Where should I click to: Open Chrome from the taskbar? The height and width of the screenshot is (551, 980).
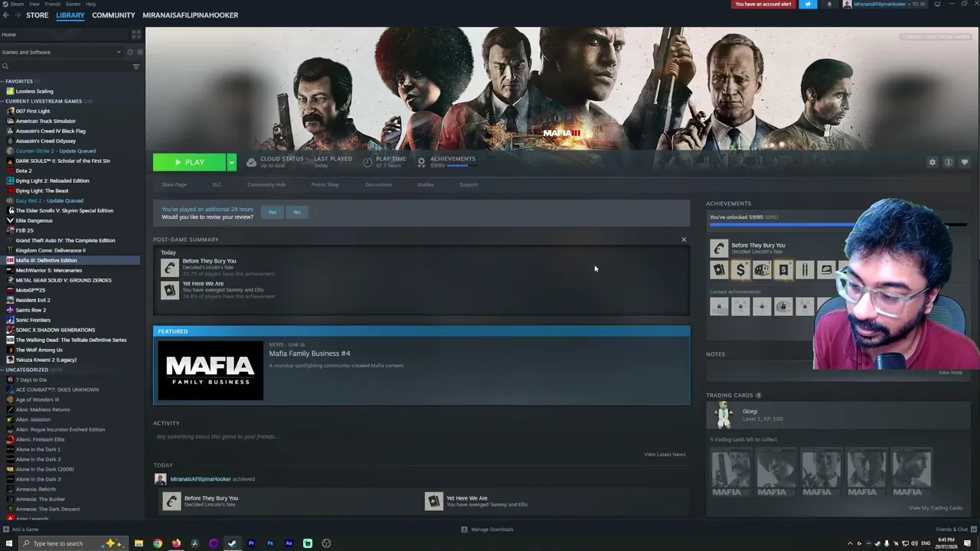coord(158,543)
